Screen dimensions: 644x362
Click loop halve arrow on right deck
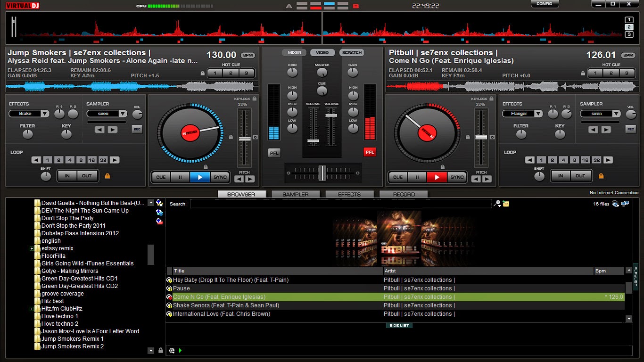pyautogui.click(x=530, y=160)
